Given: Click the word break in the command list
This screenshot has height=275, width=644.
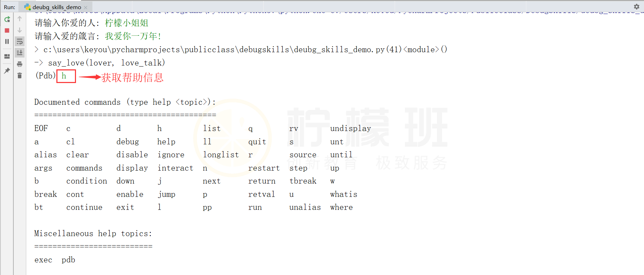Looking at the screenshot, I should click(x=46, y=194).
